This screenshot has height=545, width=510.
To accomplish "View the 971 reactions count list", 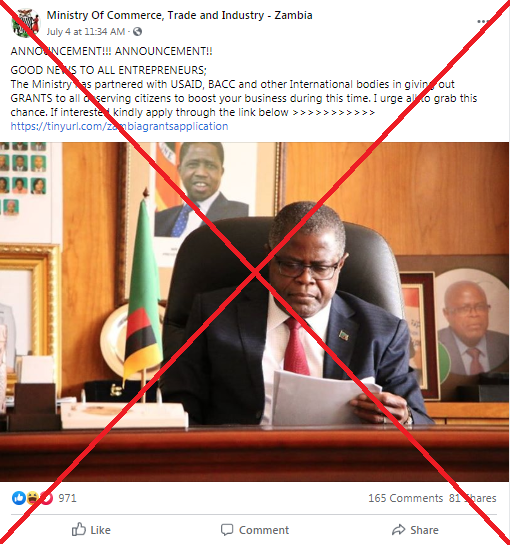I will click(67, 498).
